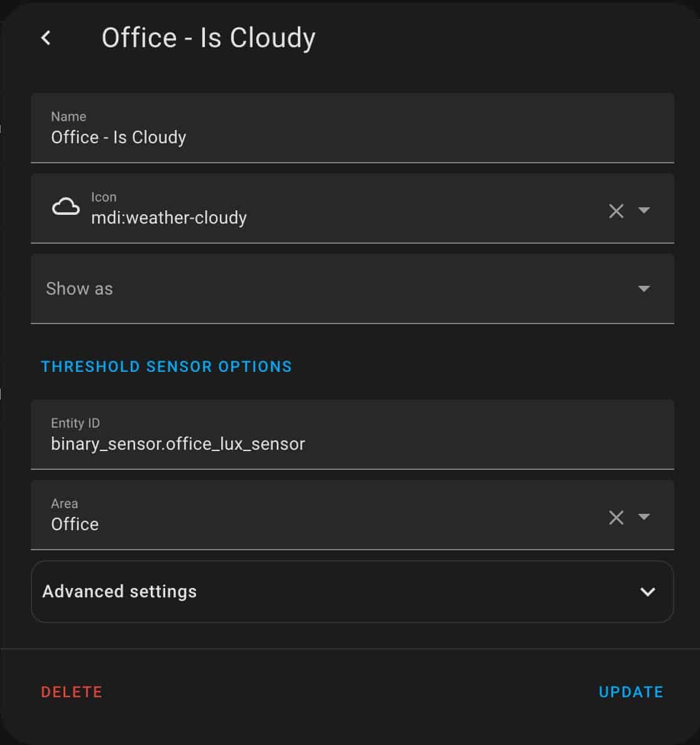This screenshot has width=700, height=745.
Task: Clear the mdi:weather-cloudy icon value
Action: tap(616, 210)
